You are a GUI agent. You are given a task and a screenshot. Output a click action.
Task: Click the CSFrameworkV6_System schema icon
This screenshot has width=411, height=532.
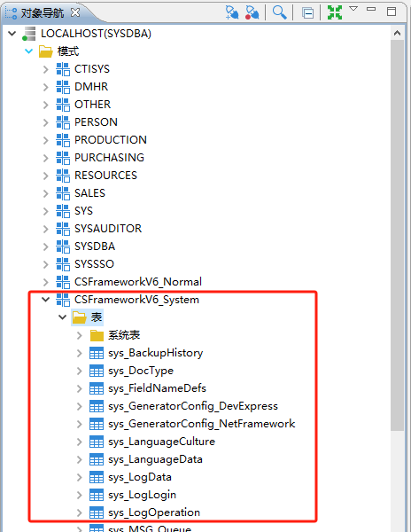click(x=63, y=300)
